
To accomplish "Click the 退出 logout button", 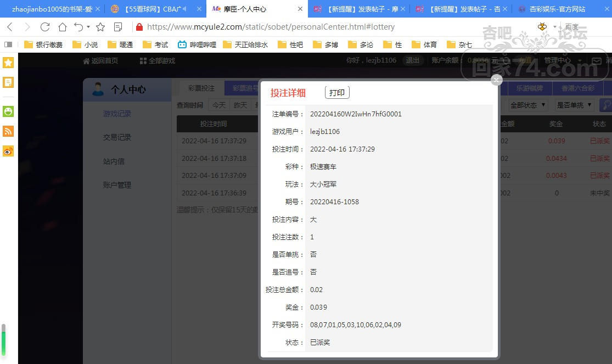I will (x=412, y=60).
